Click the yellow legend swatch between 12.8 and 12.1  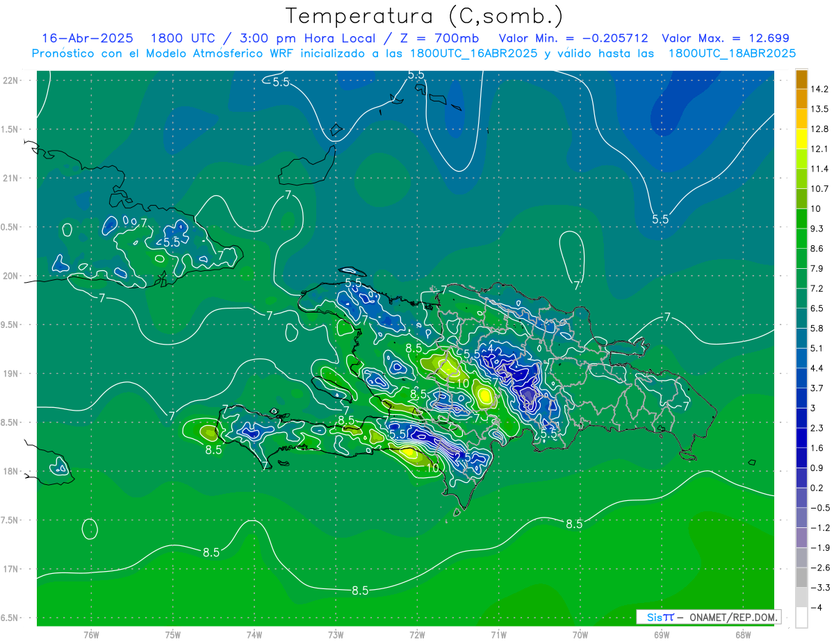pos(801,139)
